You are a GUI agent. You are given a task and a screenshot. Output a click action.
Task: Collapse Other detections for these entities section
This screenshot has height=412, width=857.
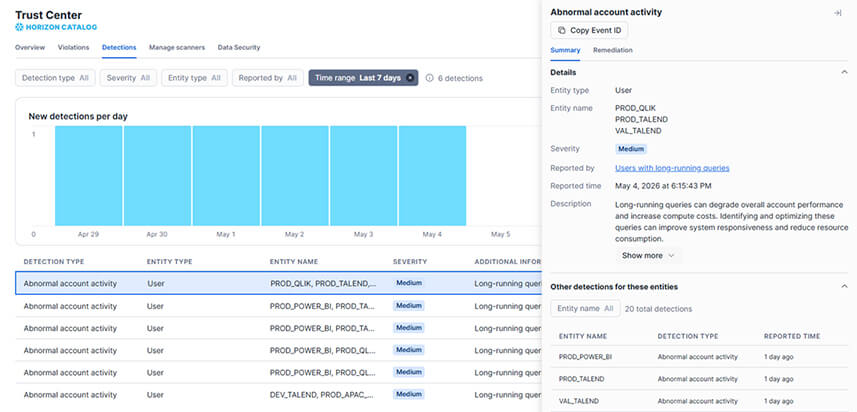point(844,286)
